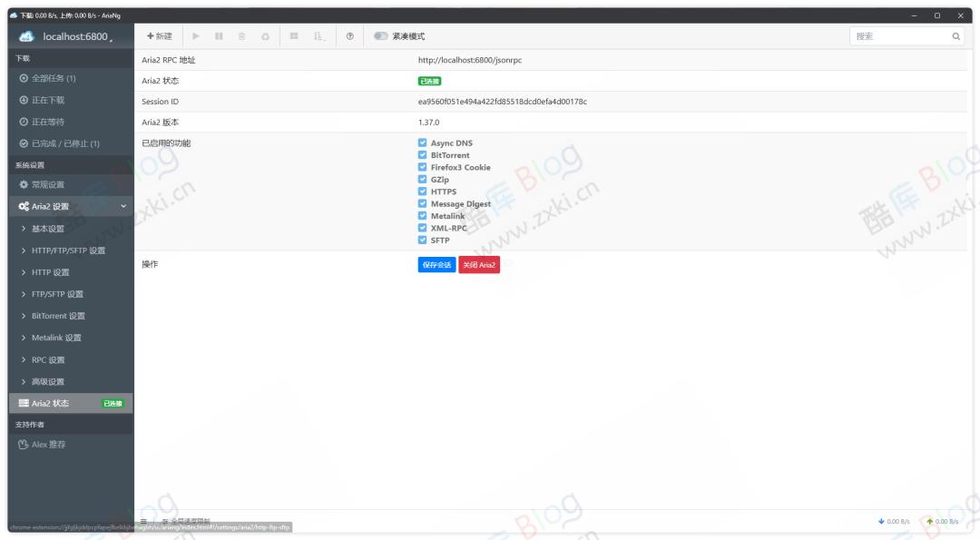Open the help question mark icon
This screenshot has width=980, height=540.
[350, 36]
